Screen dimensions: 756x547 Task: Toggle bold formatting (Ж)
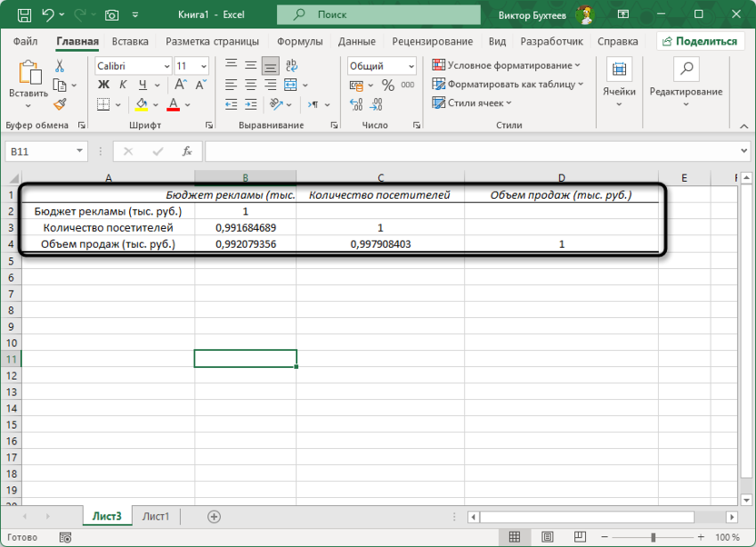[x=104, y=85]
